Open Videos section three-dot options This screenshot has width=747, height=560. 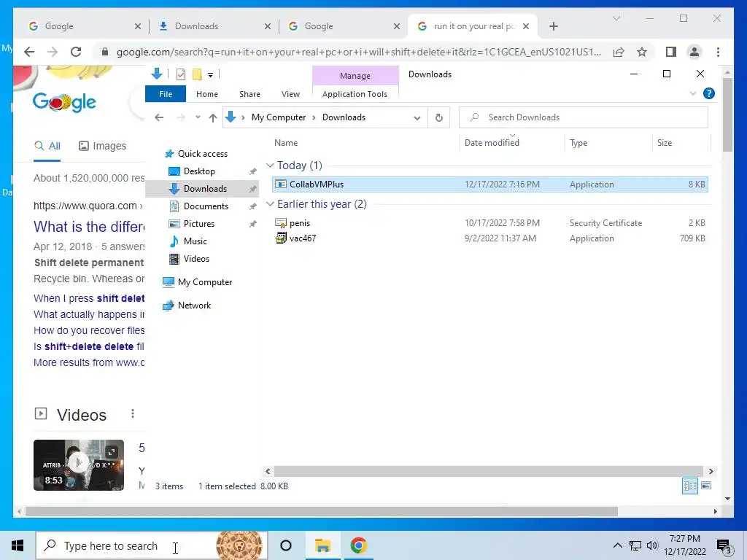(x=133, y=414)
